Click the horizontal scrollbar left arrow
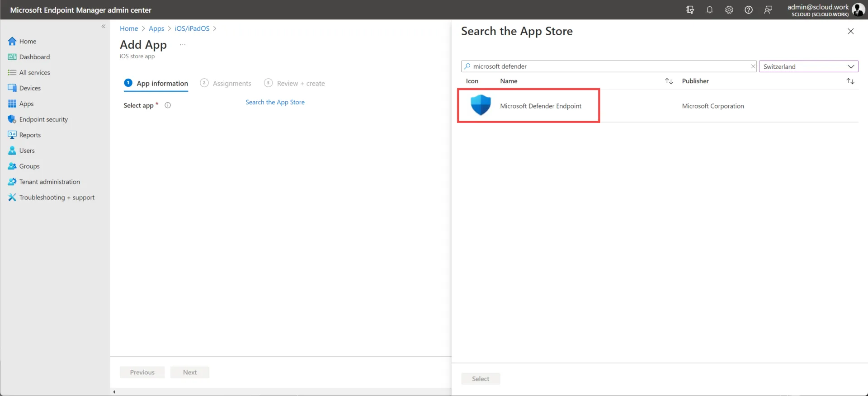Viewport: 868px width, 396px height. point(114,392)
